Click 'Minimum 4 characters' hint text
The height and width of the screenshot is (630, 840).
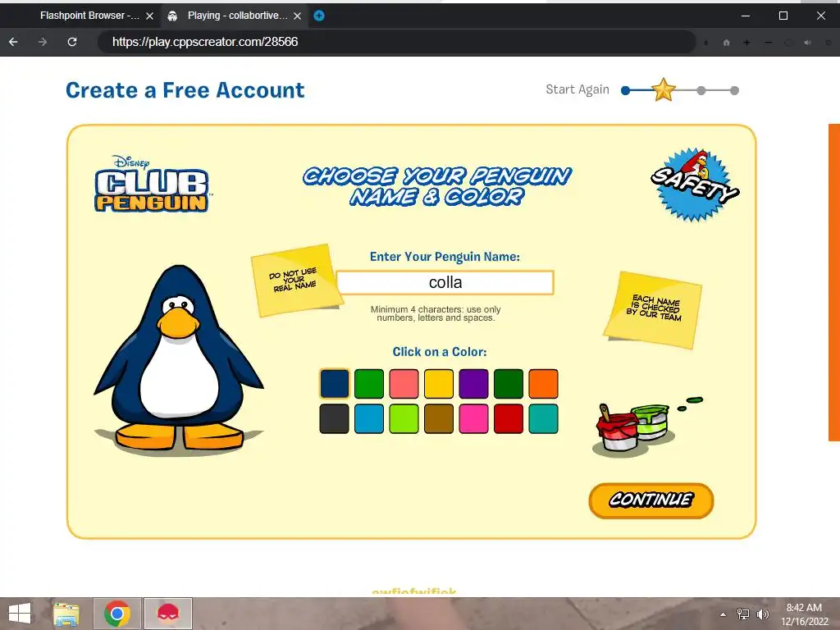point(436,313)
